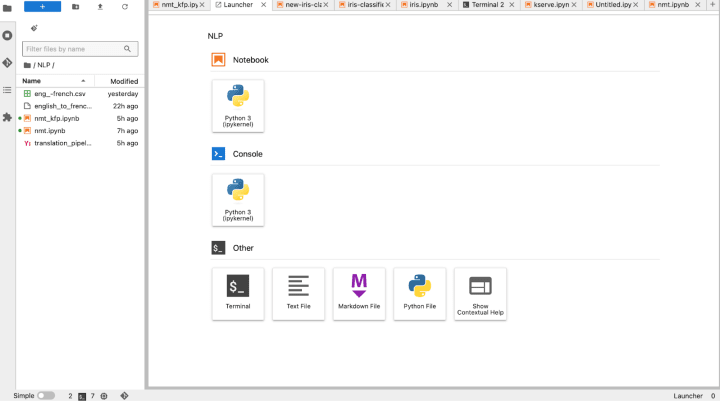The height and width of the screenshot is (401, 720).
Task: Click the Console section blue icon
Action: (x=218, y=154)
